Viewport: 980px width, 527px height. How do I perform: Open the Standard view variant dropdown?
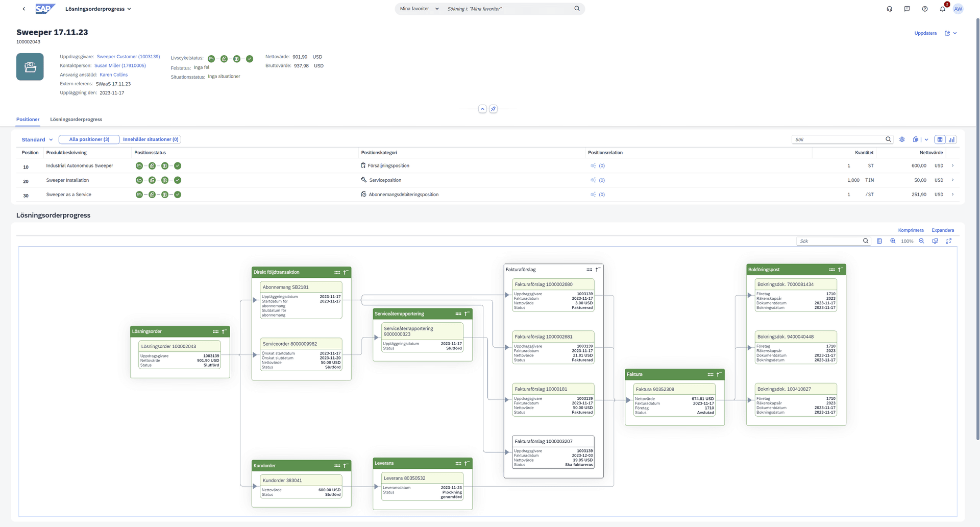[x=51, y=139]
